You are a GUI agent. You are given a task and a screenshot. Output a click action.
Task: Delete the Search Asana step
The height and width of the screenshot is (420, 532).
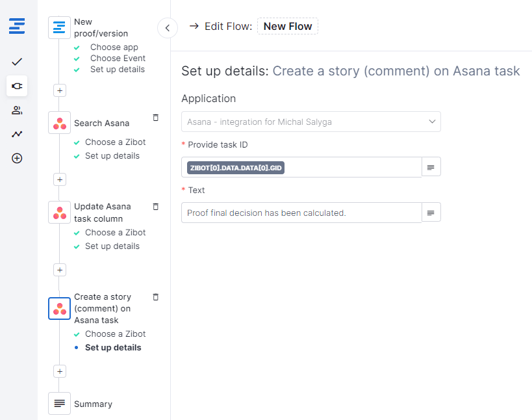click(155, 118)
